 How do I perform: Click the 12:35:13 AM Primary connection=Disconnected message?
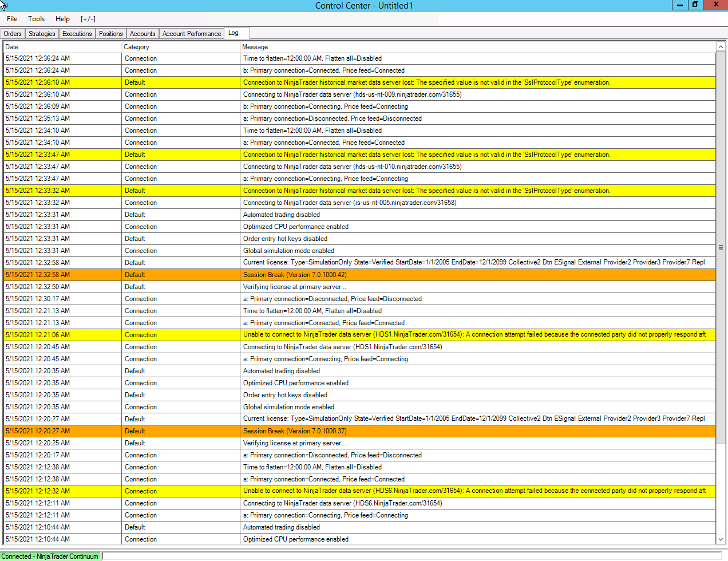333,118
